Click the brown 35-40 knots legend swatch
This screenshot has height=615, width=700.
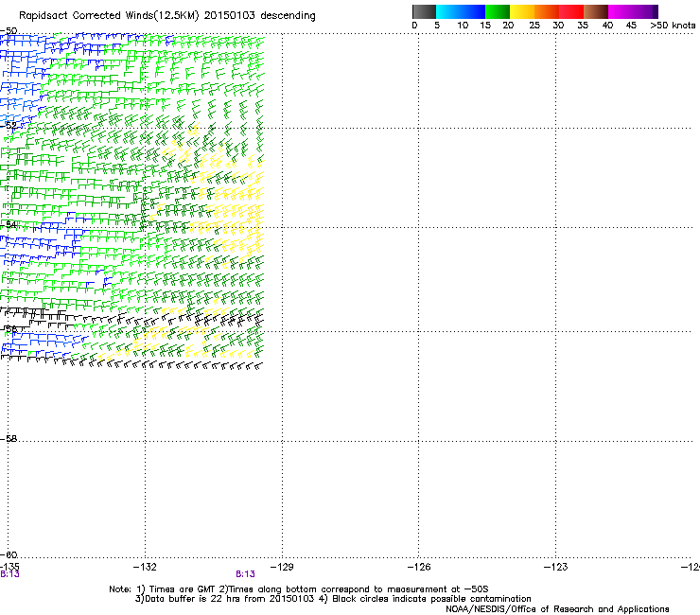click(596, 11)
